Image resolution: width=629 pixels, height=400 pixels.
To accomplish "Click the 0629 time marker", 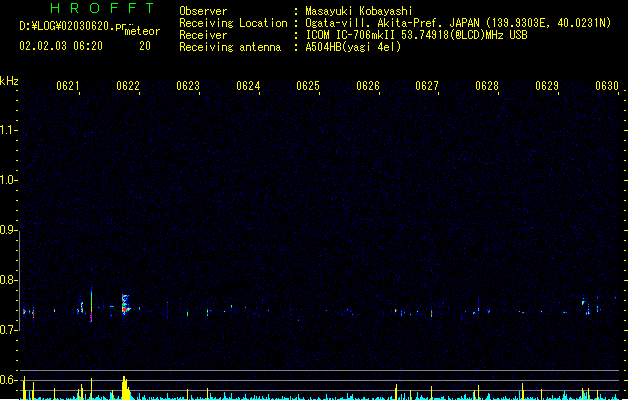I will 547,86.
